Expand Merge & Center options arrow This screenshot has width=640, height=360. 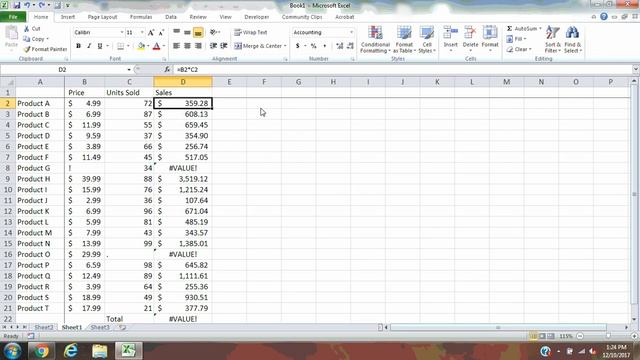coord(285,46)
